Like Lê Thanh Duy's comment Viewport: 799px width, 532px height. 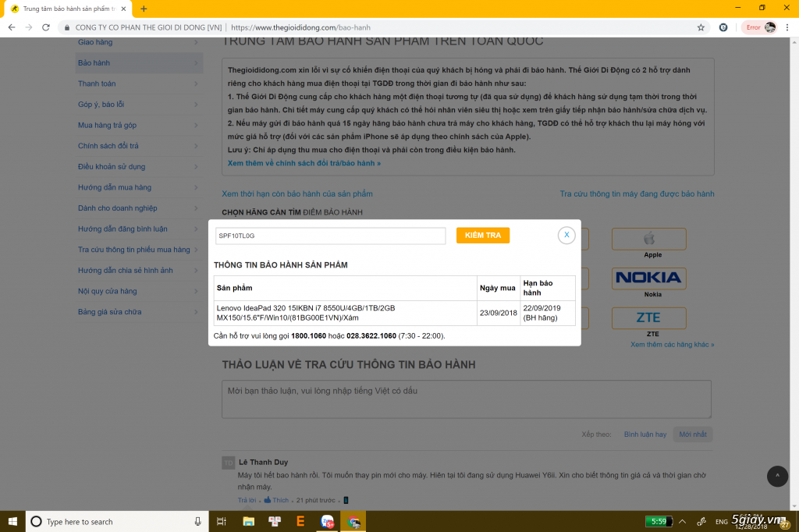point(276,500)
